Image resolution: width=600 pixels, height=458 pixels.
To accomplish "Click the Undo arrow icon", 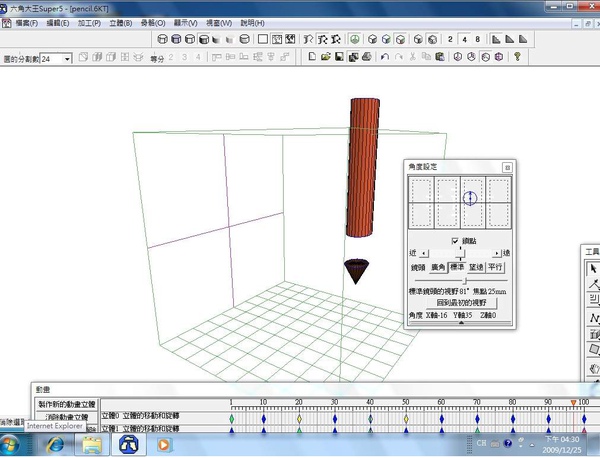I will 385,57.
